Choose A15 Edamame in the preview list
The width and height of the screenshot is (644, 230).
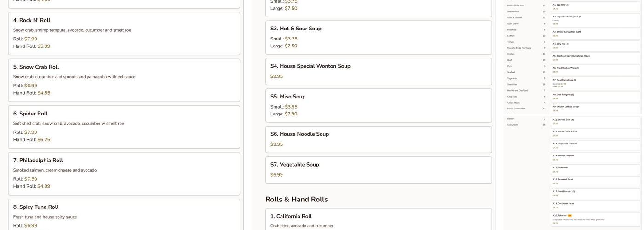[x=595, y=169]
